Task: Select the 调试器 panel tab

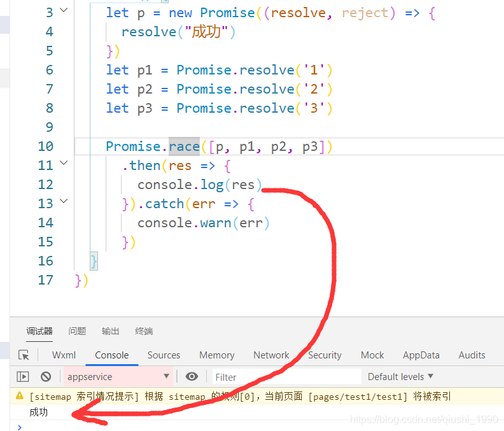Action: coord(39,331)
